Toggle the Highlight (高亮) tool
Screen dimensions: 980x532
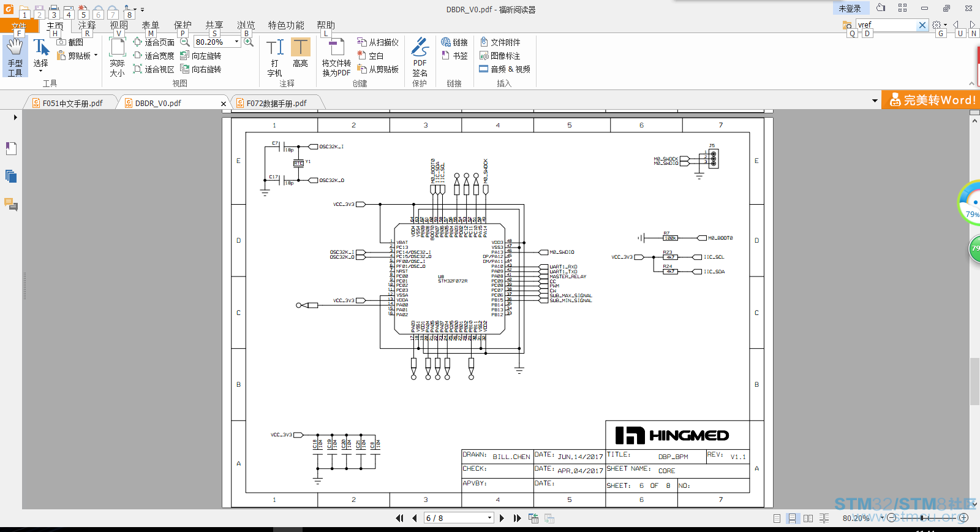pyautogui.click(x=300, y=53)
